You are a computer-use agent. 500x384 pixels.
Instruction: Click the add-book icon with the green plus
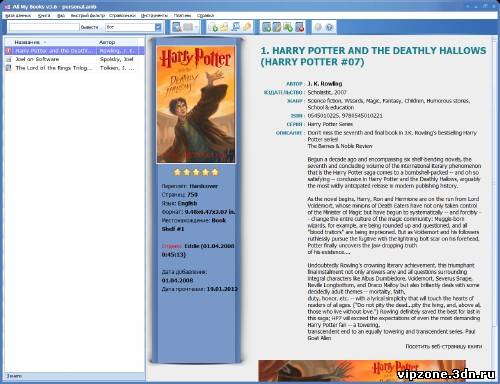click(213, 27)
